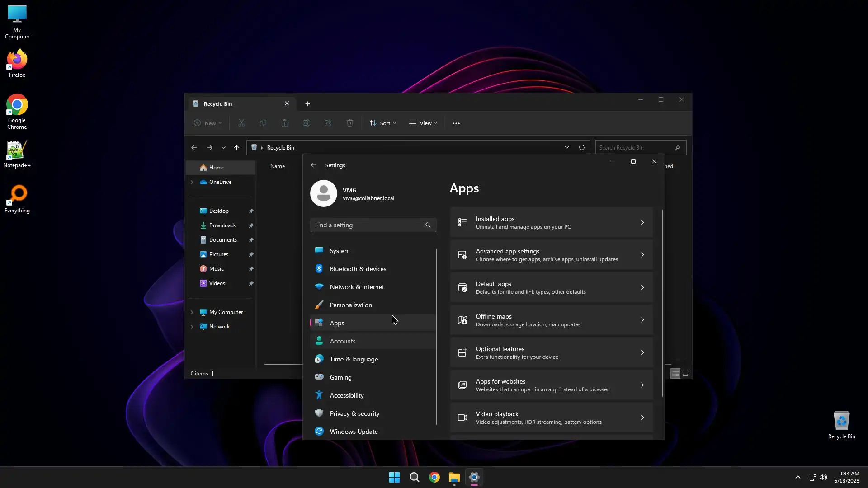This screenshot has height=488, width=868.
Task: Open the address bar history dropdown
Action: pyautogui.click(x=566, y=148)
